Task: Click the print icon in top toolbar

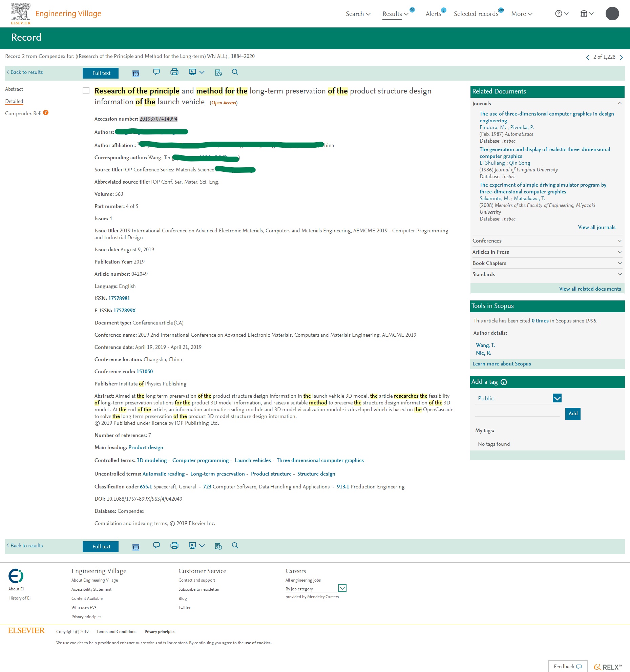Action: 174,72
